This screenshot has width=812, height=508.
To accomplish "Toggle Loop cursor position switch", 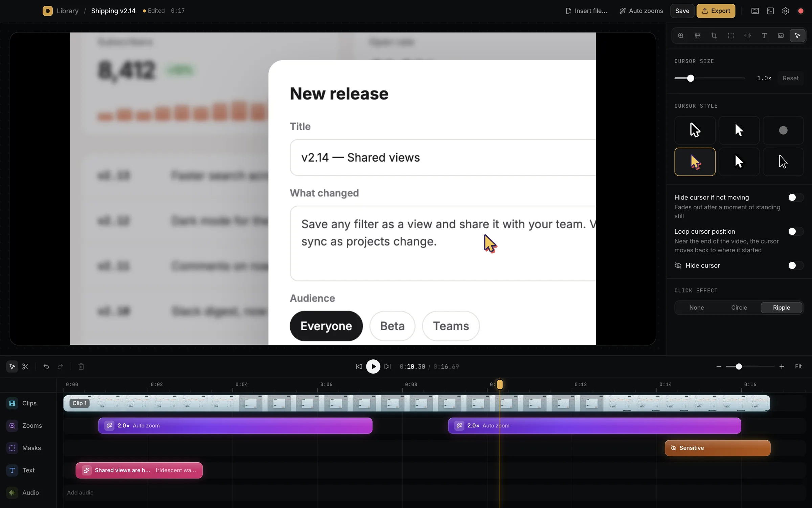I will [795, 231].
